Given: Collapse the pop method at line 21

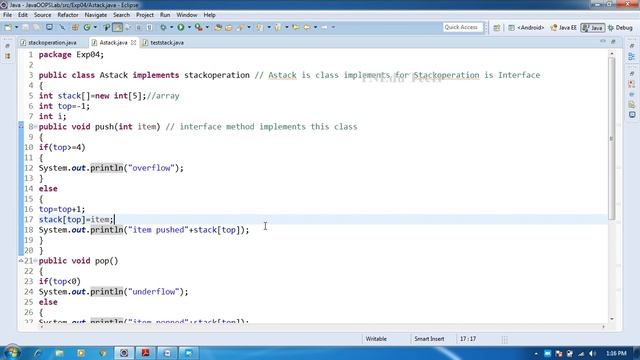Looking at the screenshot, I should [35, 261].
